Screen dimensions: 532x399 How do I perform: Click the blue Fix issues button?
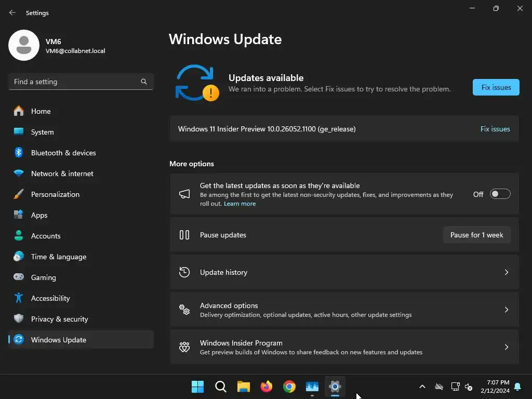[x=496, y=87]
